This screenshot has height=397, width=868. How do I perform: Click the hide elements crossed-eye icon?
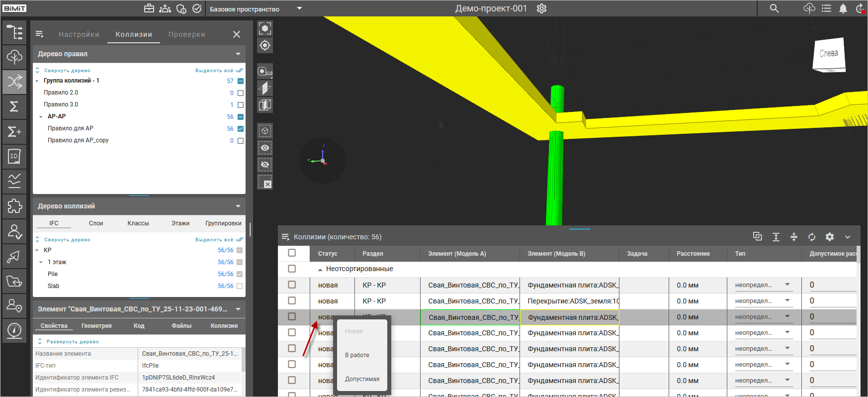[265, 165]
